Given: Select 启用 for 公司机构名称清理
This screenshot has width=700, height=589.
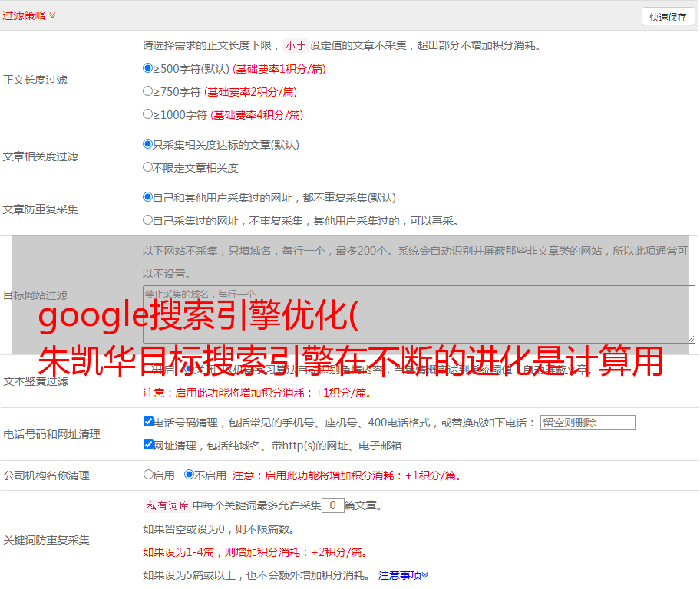Looking at the screenshot, I should coord(148,475).
